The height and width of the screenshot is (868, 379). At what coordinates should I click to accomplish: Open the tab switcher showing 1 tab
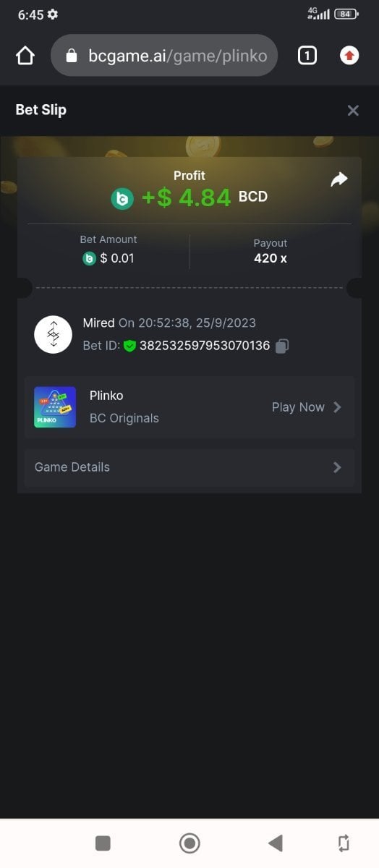pyautogui.click(x=307, y=56)
